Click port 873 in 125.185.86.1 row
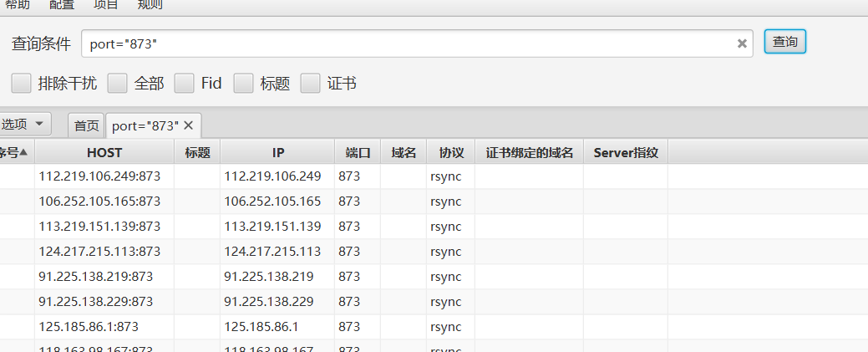This screenshot has height=352, width=868. (x=349, y=327)
